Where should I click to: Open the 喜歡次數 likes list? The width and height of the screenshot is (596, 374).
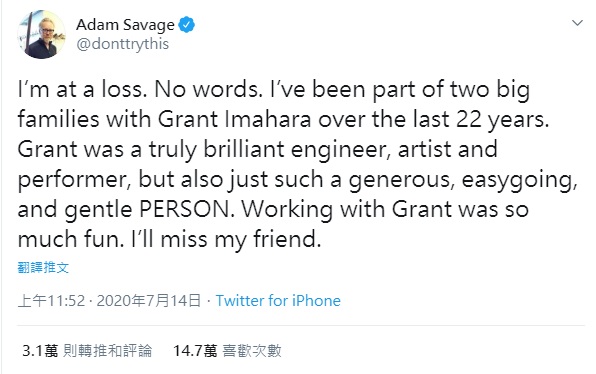(252, 350)
